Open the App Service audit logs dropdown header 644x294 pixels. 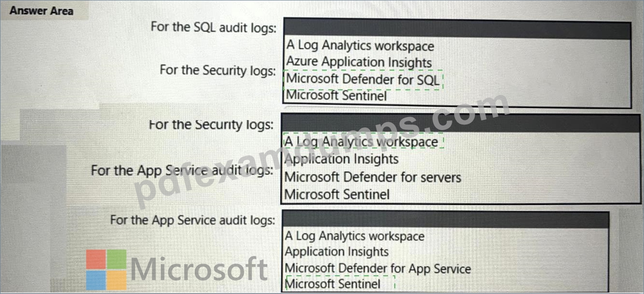tap(446, 220)
